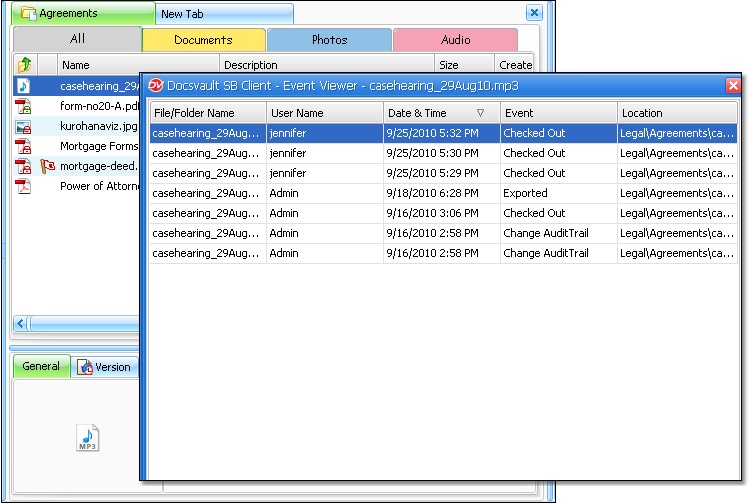Sort by File/Folder Name column header
Screen dimensions: 749x503
pos(208,113)
